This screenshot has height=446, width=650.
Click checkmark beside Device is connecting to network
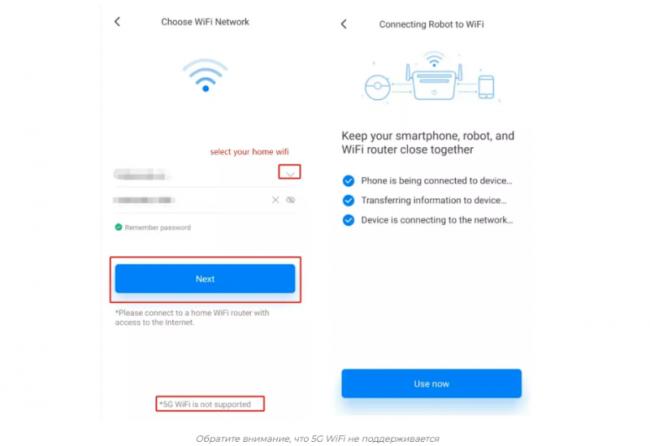point(348,220)
